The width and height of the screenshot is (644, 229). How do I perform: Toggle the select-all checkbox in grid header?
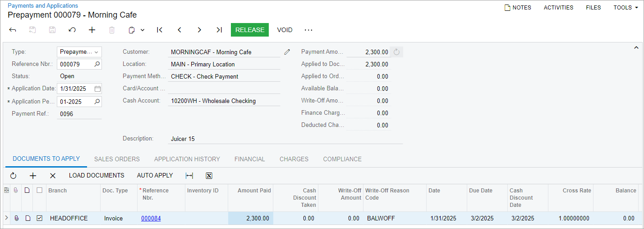click(40, 191)
